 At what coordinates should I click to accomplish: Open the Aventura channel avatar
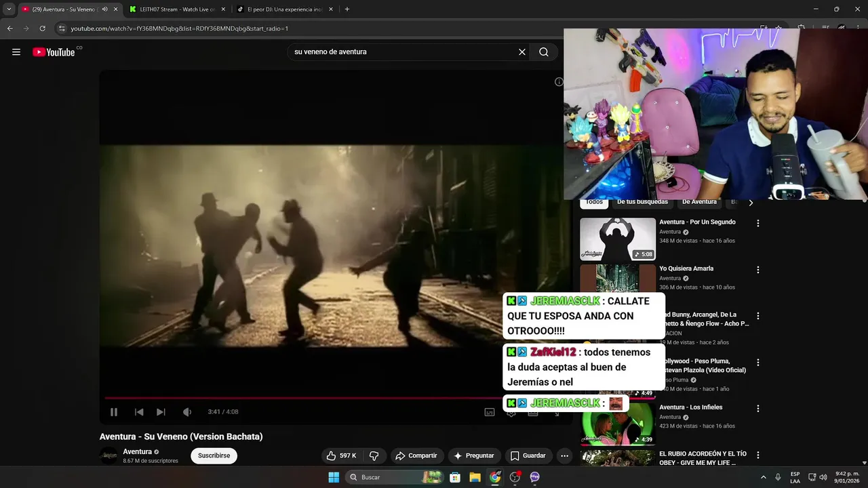[108, 455]
